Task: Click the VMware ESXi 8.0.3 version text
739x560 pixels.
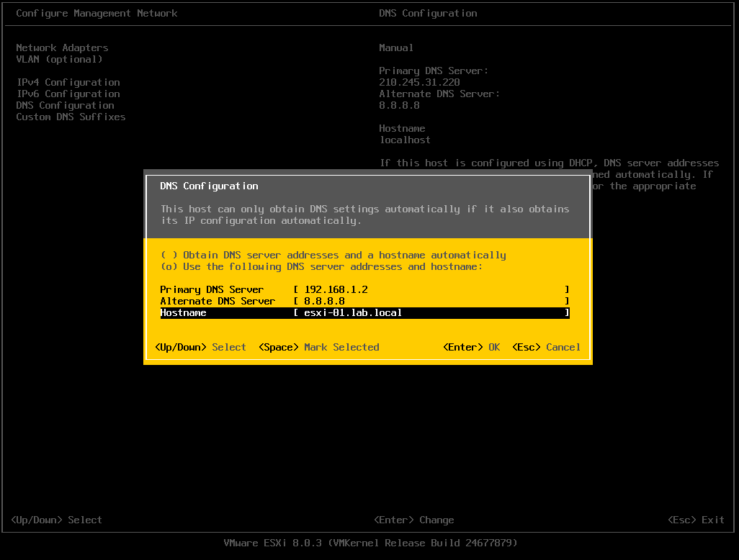Action: click(x=369, y=543)
